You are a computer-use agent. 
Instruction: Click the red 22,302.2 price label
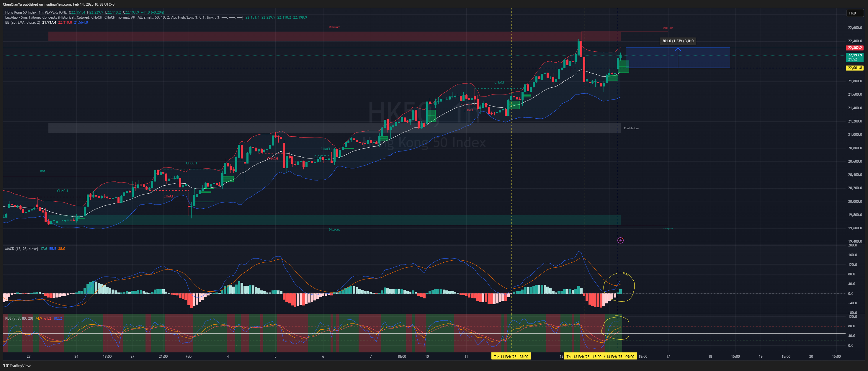click(854, 48)
